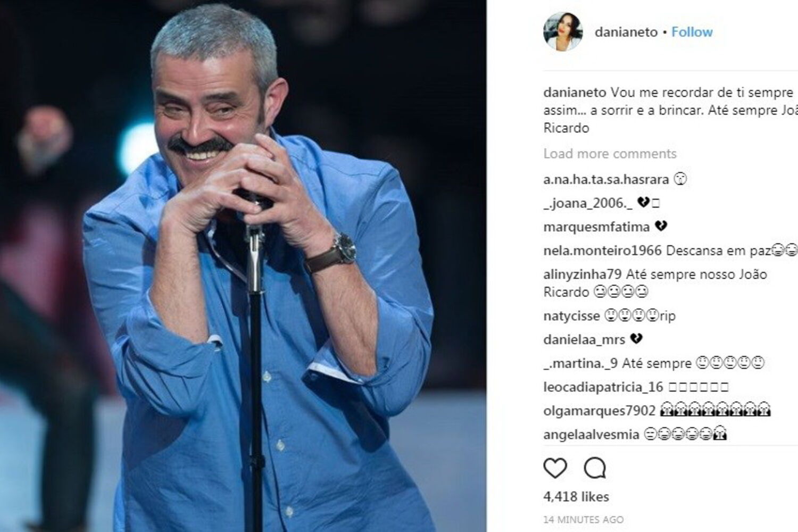
Task: Open _.martina._9's profile
Action: 580,363
